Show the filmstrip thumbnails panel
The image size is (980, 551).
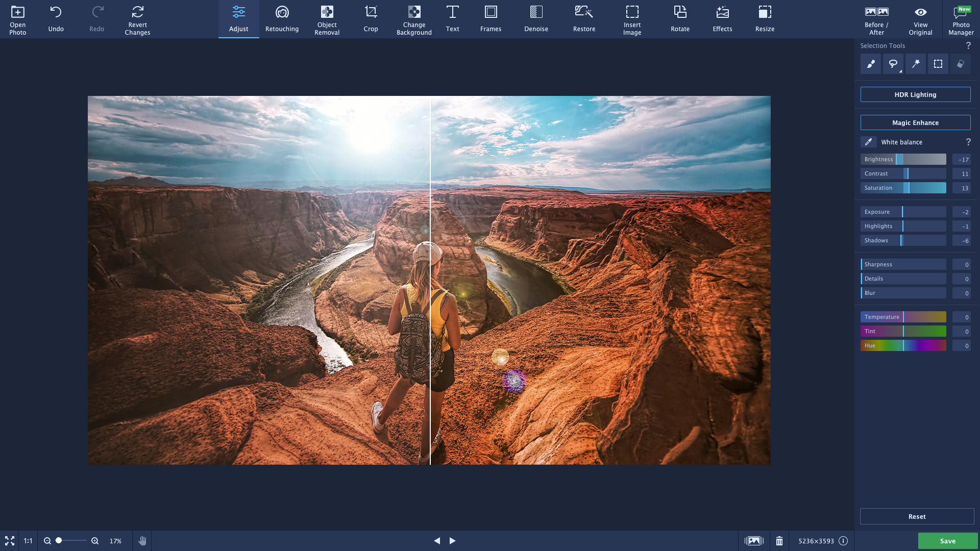pos(754,541)
